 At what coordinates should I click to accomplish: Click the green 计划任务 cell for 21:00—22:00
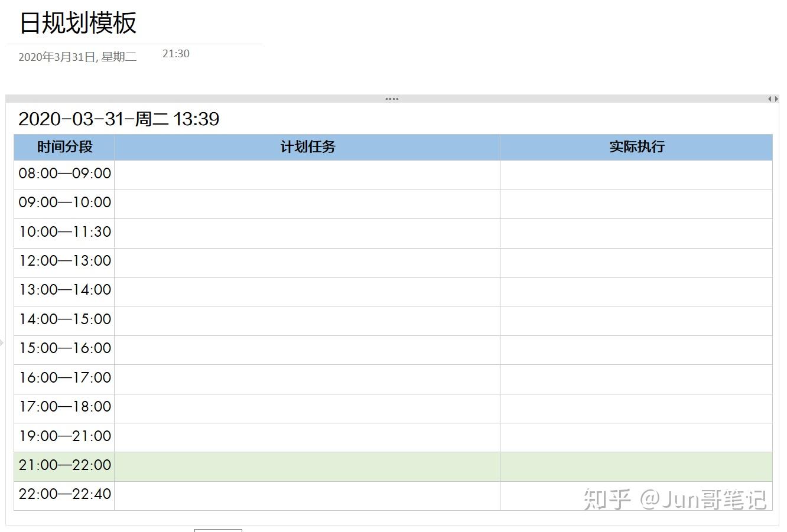pos(307,466)
